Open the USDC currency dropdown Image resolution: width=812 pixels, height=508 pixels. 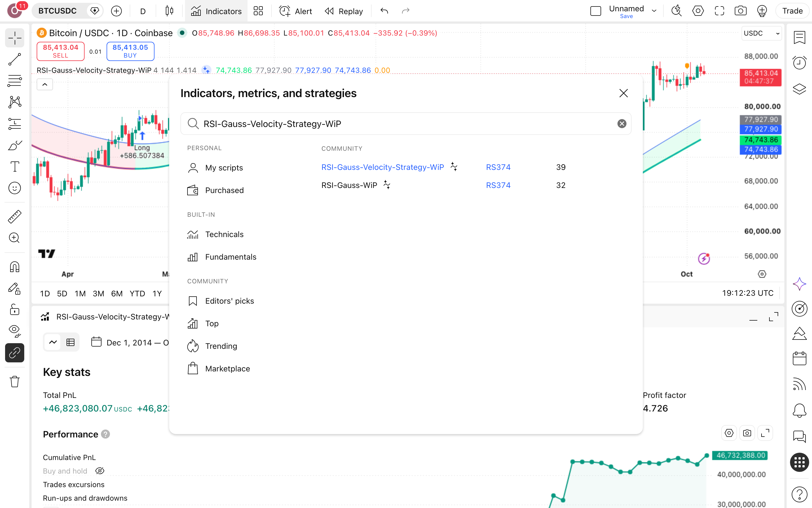[762, 33]
